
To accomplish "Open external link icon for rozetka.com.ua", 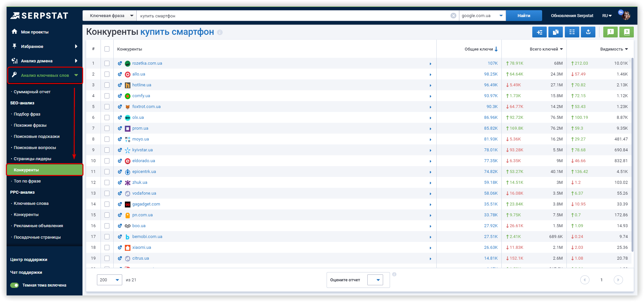I will (120, 63).
